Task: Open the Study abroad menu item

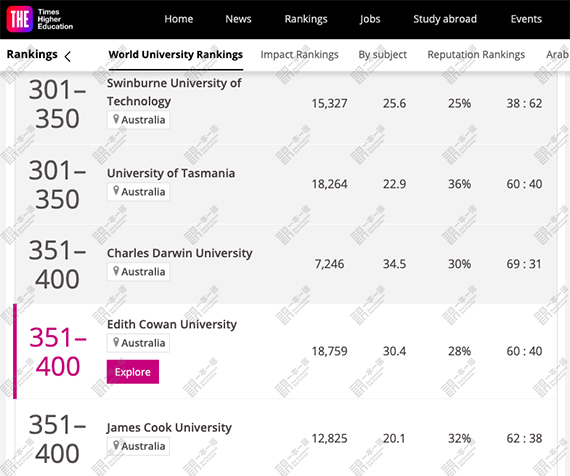Action: (445, 19)
